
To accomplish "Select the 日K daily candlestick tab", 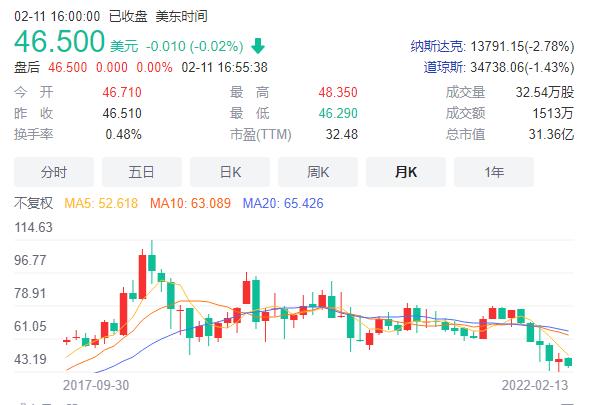I will (230, 172).
